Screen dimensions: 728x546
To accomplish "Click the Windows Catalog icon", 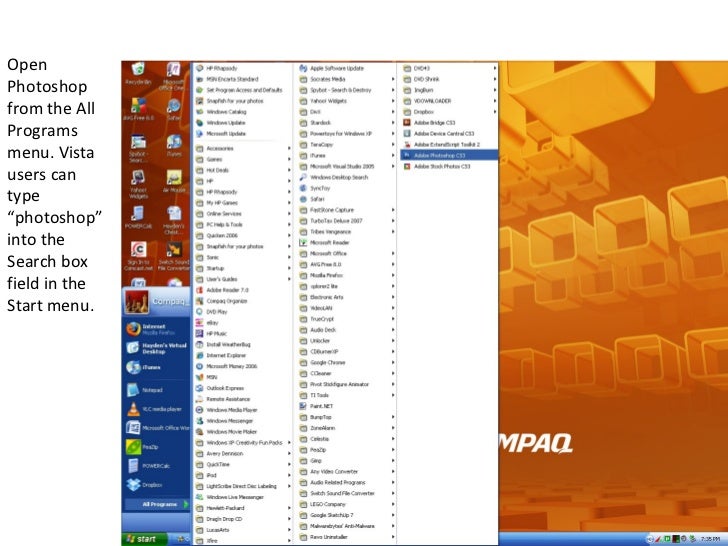I will coord(200,112).
